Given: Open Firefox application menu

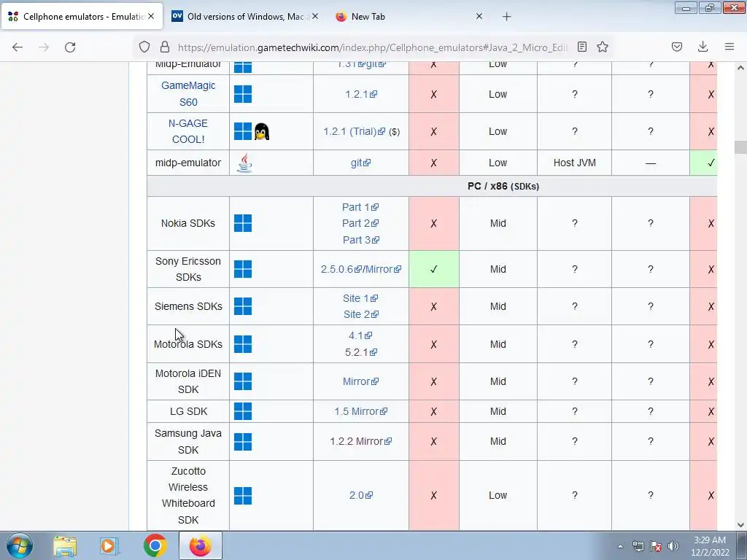Looking at the screenshot, I should (729, 47).
